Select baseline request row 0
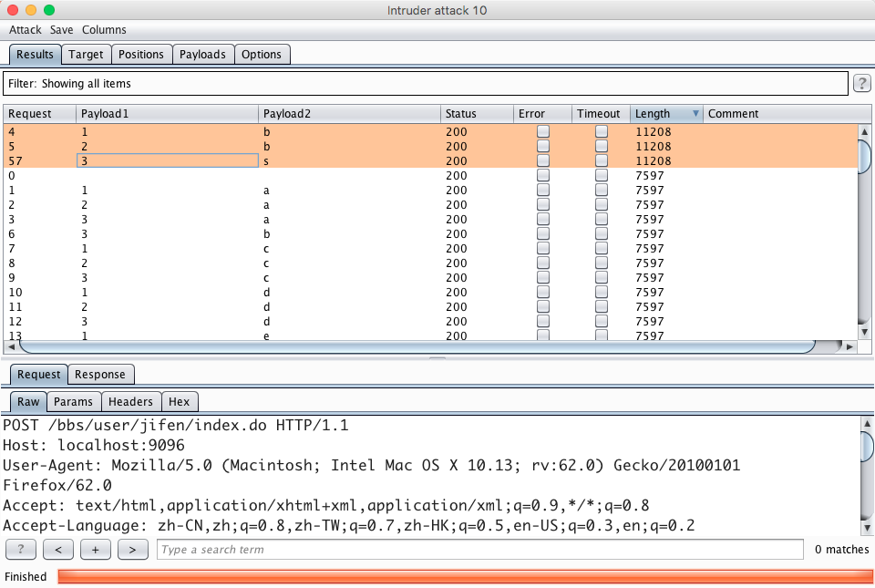The width and height of the screenshot is (875, 588). click(430, 175)
